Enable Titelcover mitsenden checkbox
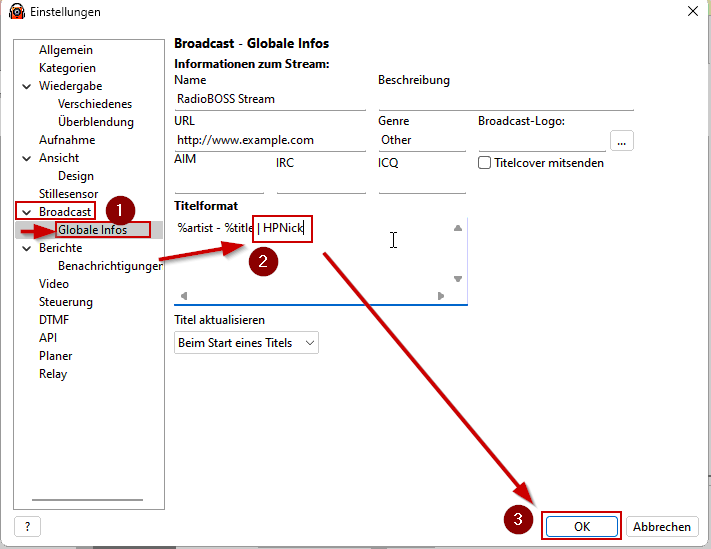 (x=485, y=163)
